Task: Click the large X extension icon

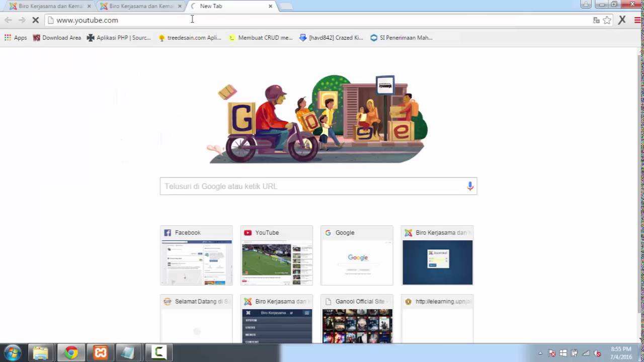Action: click(622, 20)
